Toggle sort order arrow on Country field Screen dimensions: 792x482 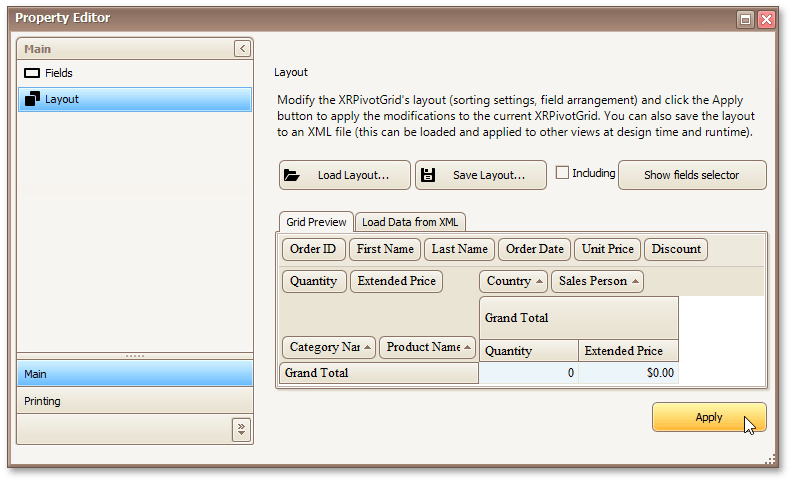539,281
